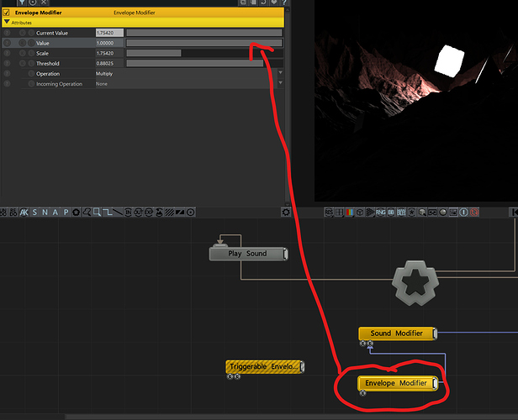
Task: Adjust the Value slider bar
Action: coord(204,43)
